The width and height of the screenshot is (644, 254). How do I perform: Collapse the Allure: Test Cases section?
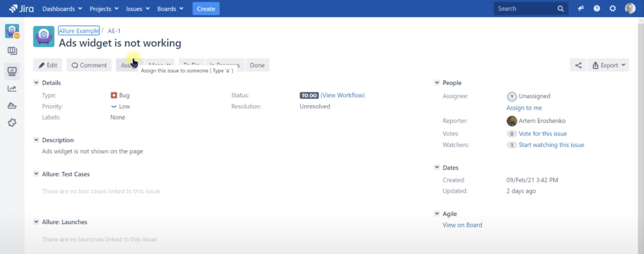pos(36,174)
